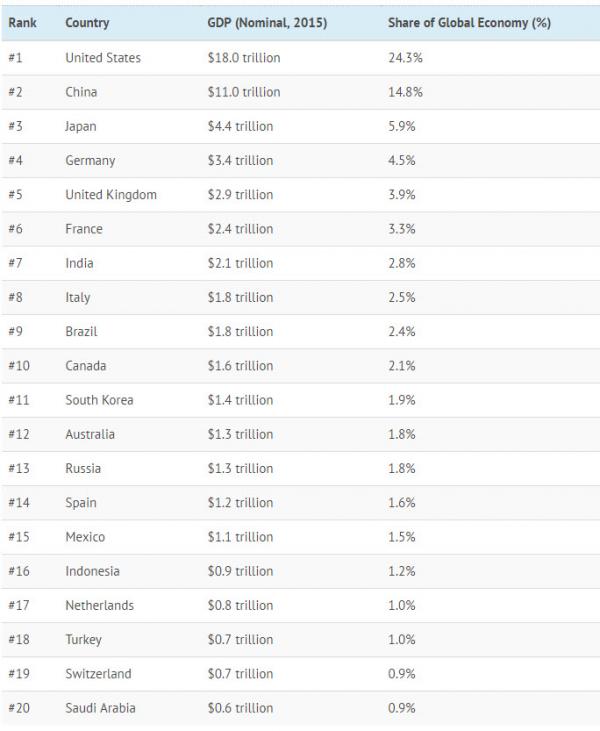Click France's $2.4 trillion GDP value
Image resolution: width=600 pixels, height=731 pixels.
(240, 229)
